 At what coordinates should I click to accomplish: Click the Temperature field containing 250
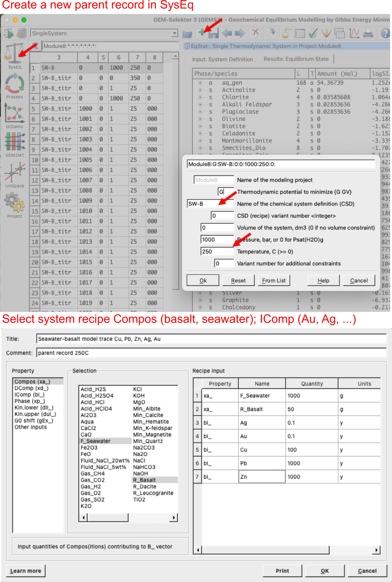point(217,251)
